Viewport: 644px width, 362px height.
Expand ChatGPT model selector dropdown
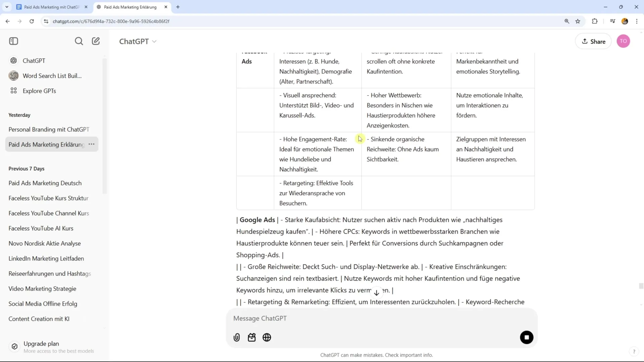[x=138, y=41]
